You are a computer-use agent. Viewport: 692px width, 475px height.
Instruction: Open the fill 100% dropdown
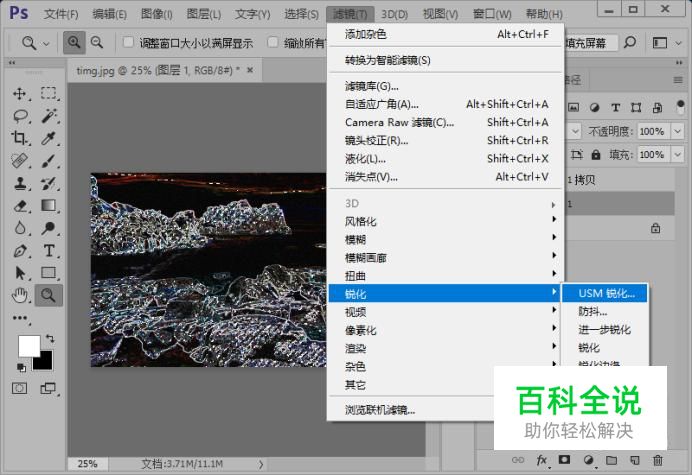coord(677,155)
